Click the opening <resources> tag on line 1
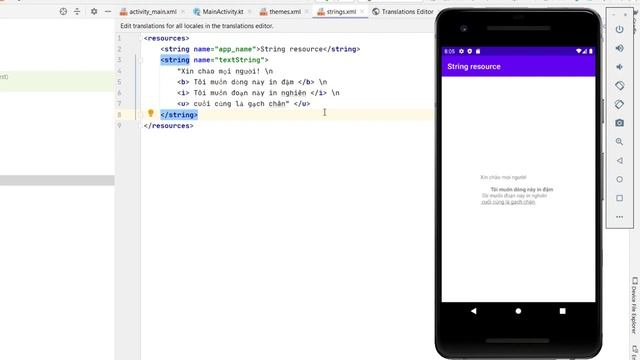The image size is (640, 360). [167, 38]
